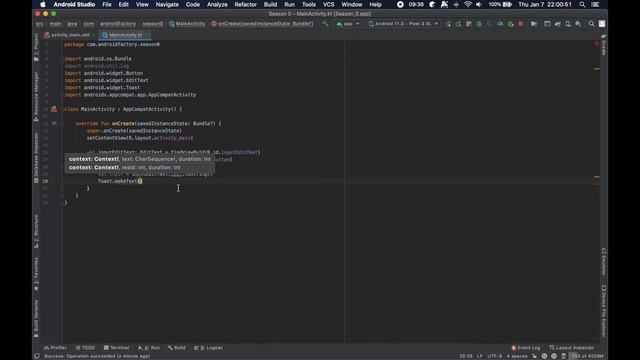
Task: Open the Logcat tool window
Action: tap(208, 348)
